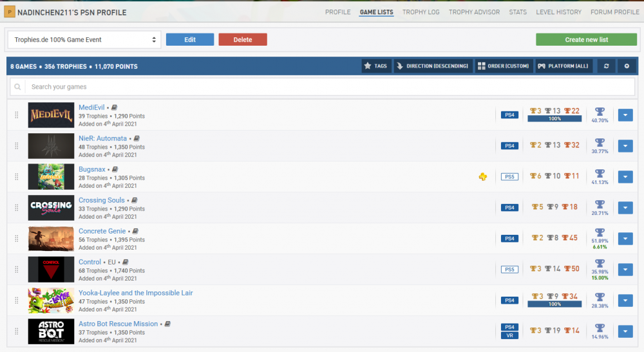Click the VR badge on Astro Bot row
This screenshot has height=352, width=644.
click(x=509, y=335)
